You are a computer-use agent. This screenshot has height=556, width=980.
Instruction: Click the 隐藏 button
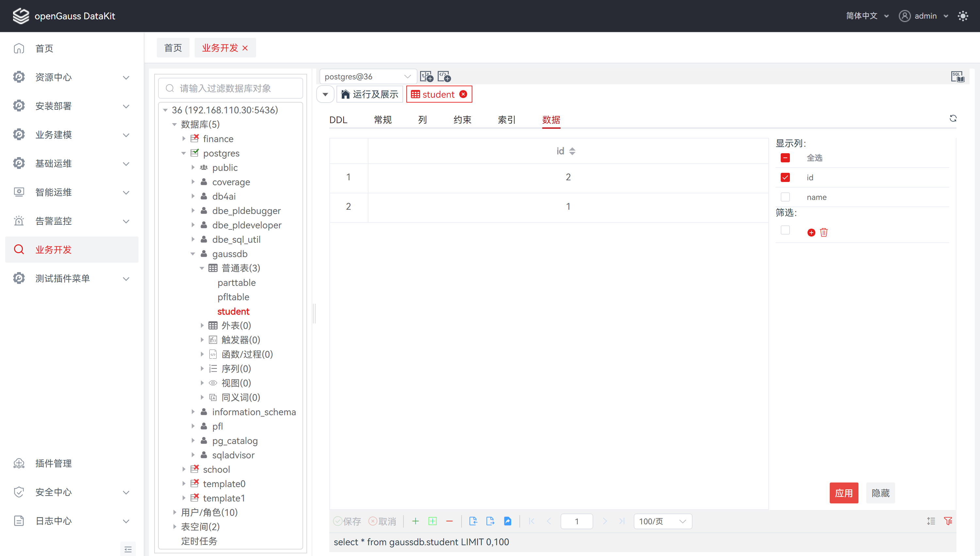(880, 493)
